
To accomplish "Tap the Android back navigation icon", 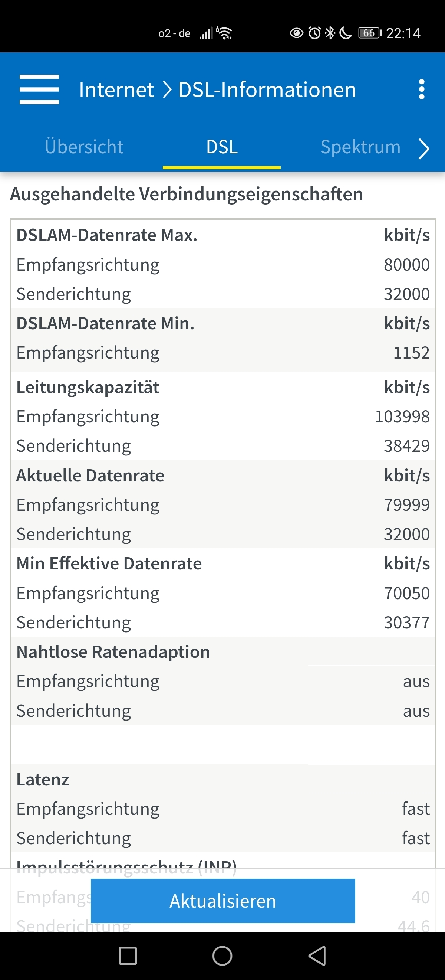I will (317, 955).
